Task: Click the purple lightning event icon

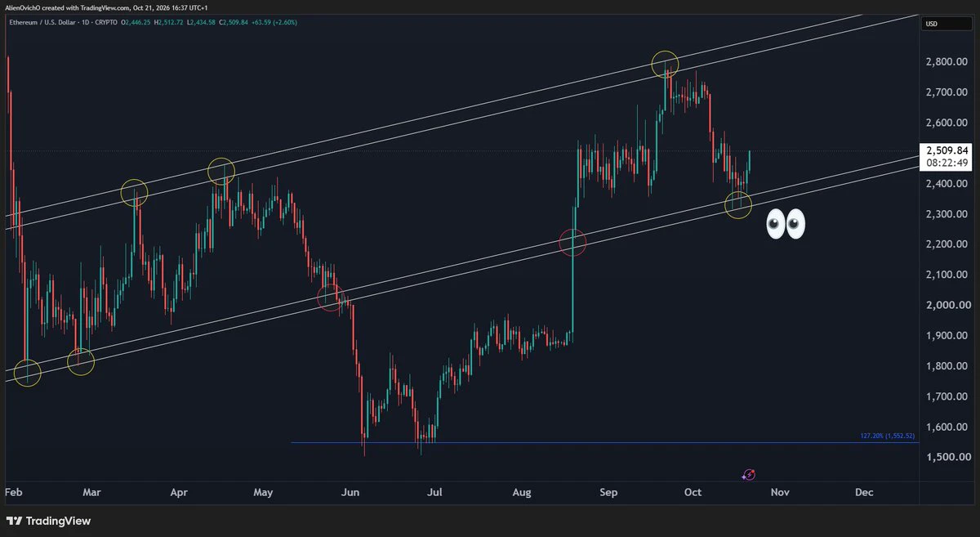Action: 749,474
